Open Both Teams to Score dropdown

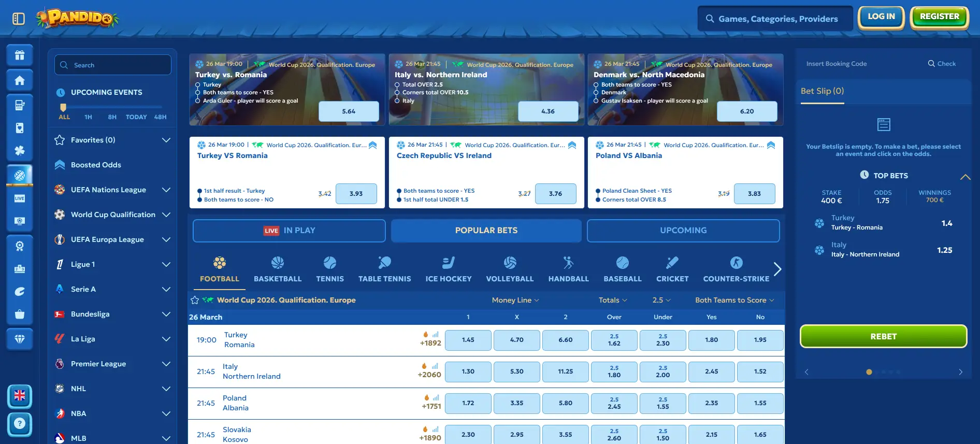(734, 300)
